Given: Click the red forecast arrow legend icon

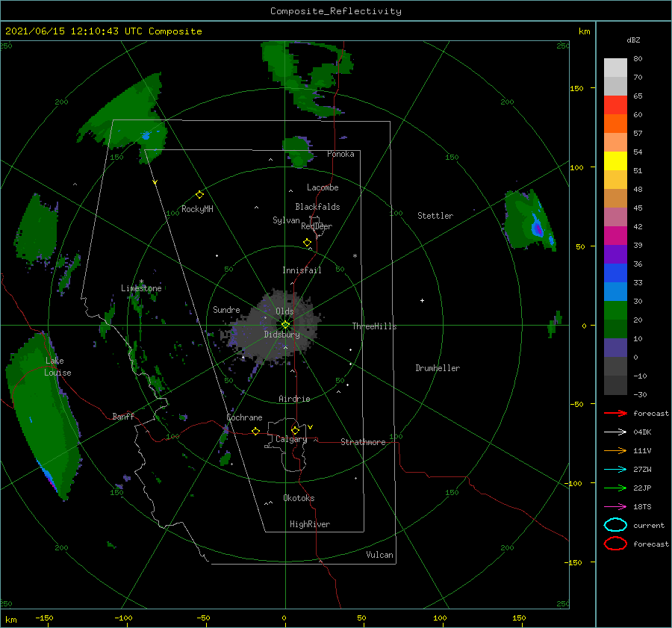Looking at the screenshot, I should point(615,413).
